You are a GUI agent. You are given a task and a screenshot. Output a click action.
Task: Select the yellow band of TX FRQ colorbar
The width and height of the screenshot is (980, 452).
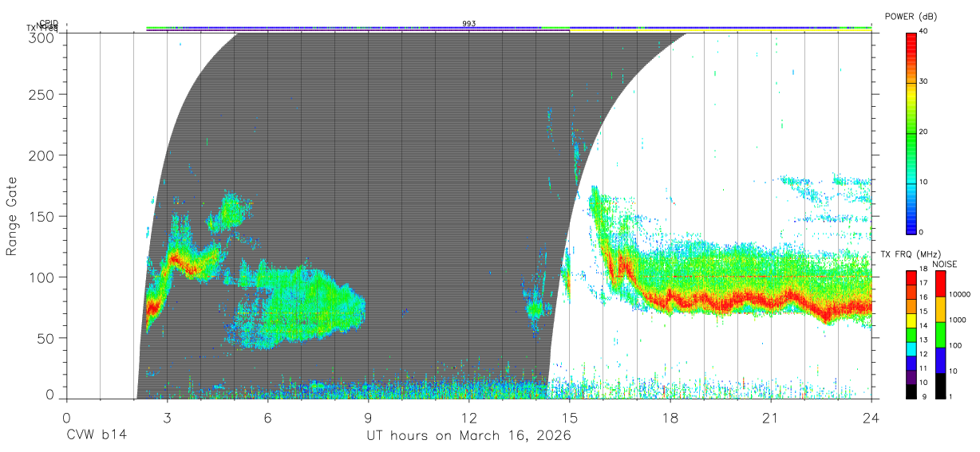[x=911, y=320]
